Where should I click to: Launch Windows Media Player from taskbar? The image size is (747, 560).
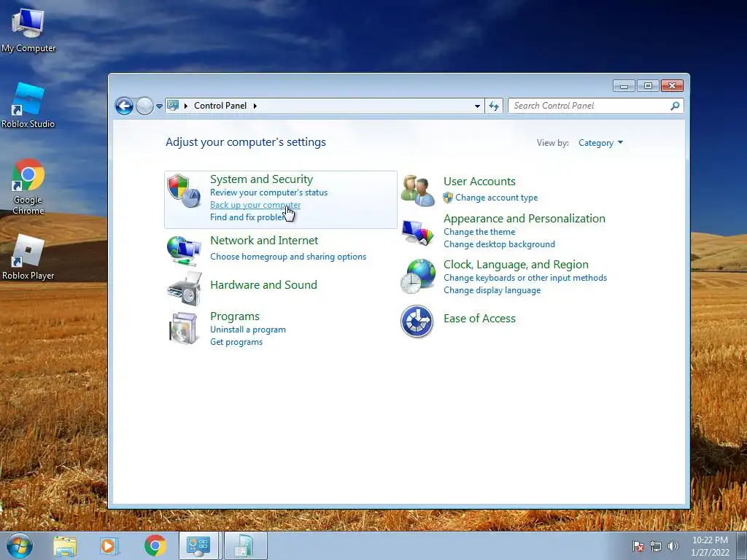109,546
